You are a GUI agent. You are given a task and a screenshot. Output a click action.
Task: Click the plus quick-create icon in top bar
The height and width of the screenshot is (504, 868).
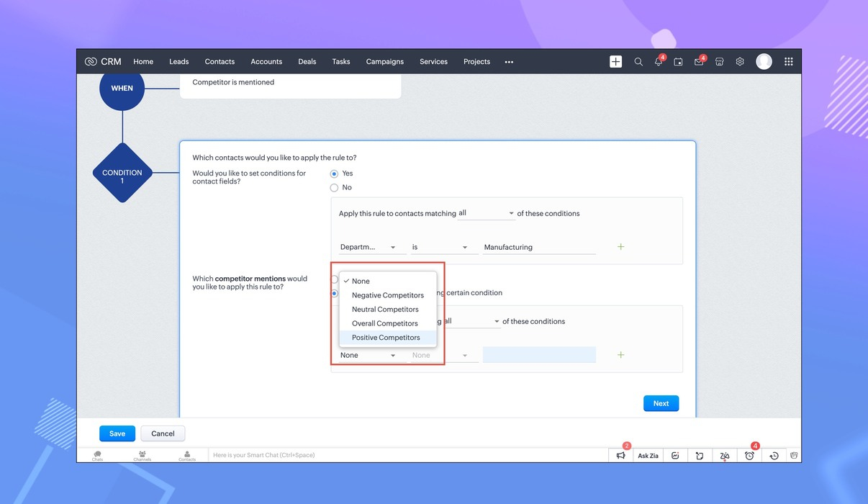[x=615, y=62]
